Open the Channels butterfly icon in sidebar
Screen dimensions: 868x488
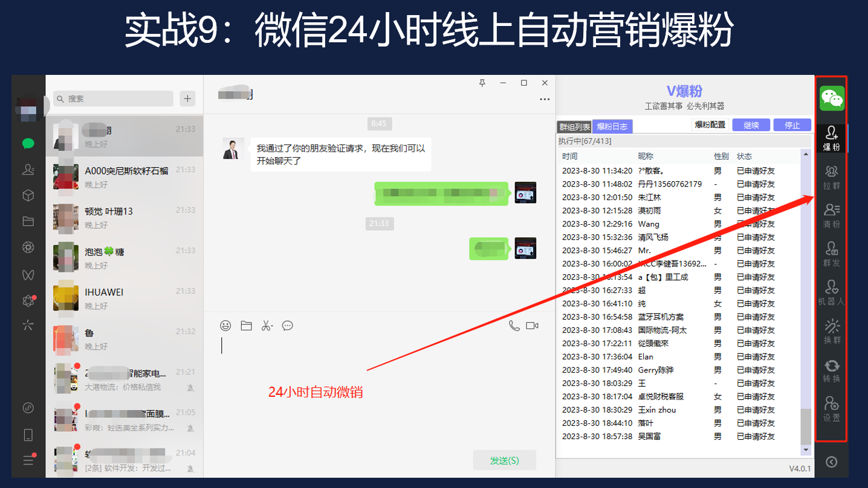(28, 274)
